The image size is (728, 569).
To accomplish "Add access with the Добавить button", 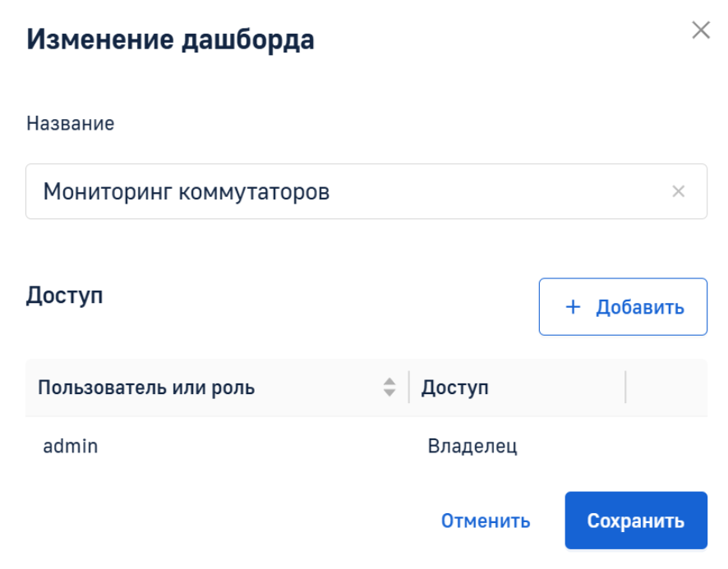I will (623, 307).
